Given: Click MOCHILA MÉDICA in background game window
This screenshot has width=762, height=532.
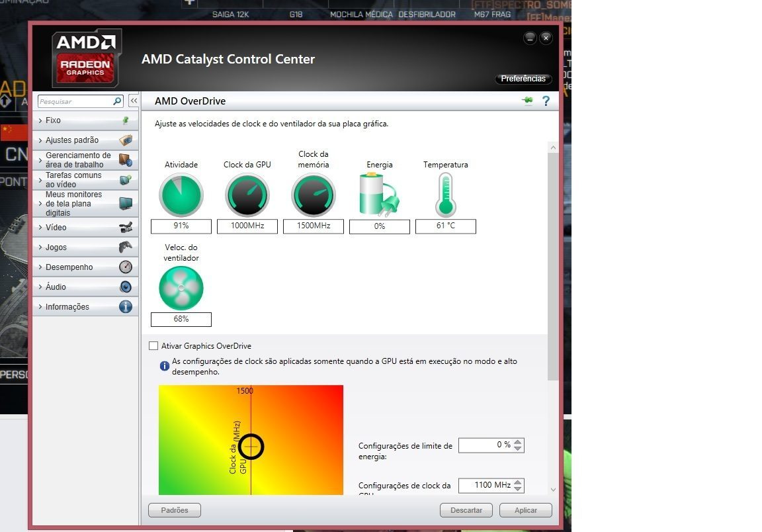Looking at the screenshot, I should (x=361, y=15).
